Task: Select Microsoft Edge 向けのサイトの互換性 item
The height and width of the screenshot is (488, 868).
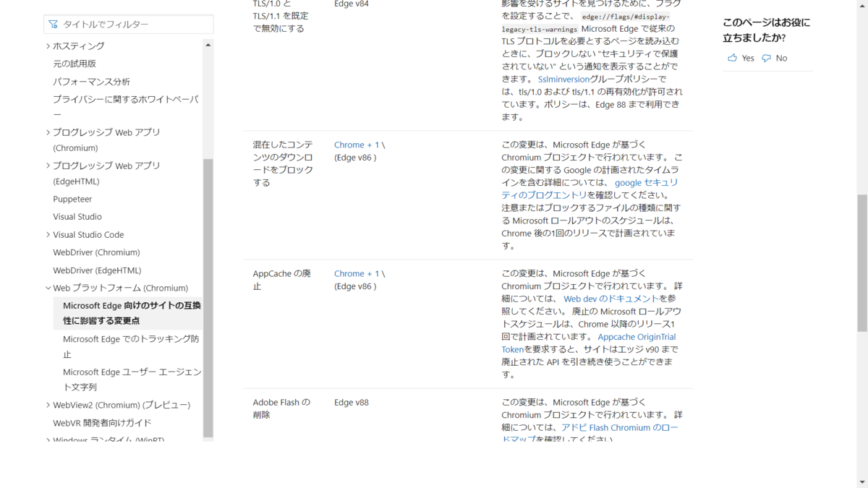Action: [x=132, y=313]
